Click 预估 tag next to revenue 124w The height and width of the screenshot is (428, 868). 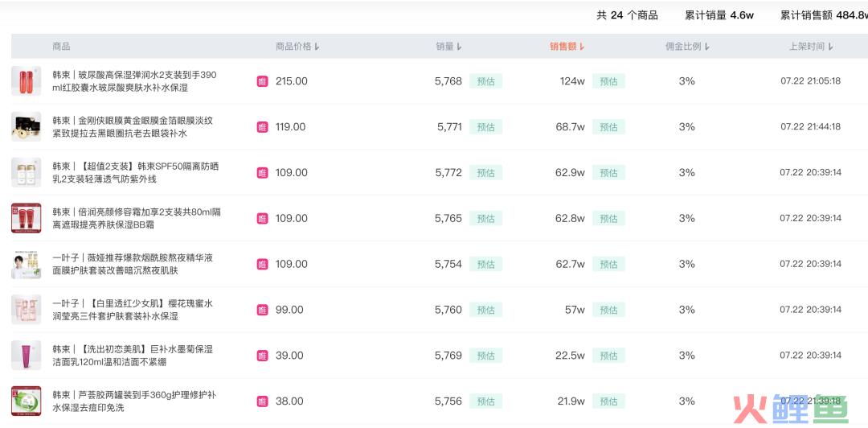pyautogui.click(x=608, y=81)
